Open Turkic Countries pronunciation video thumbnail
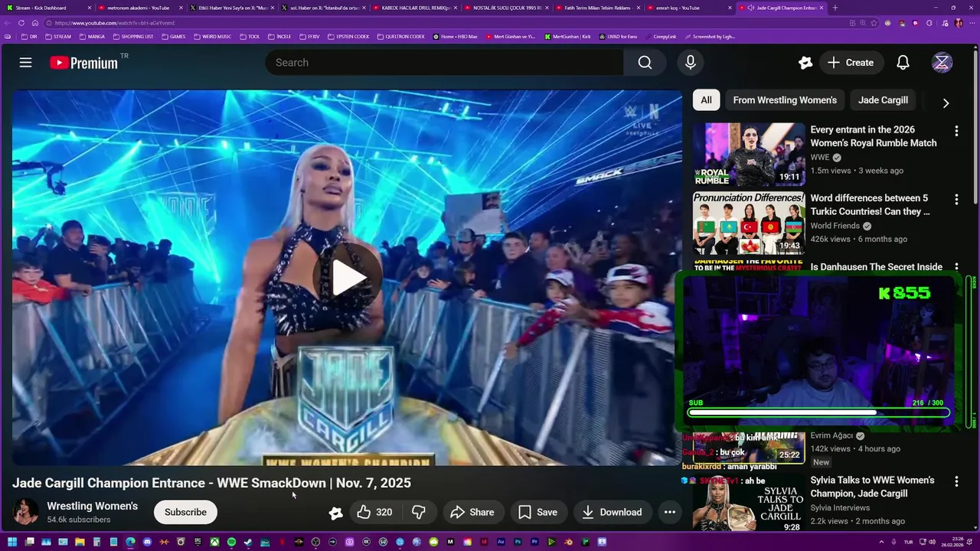 tap(749, 223)
